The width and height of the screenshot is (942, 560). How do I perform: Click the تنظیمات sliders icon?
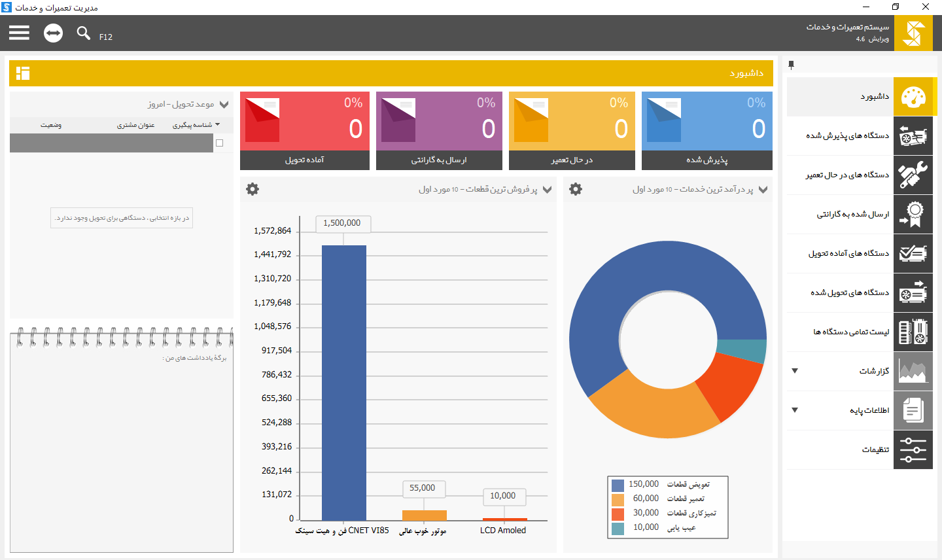click(913, 449)
